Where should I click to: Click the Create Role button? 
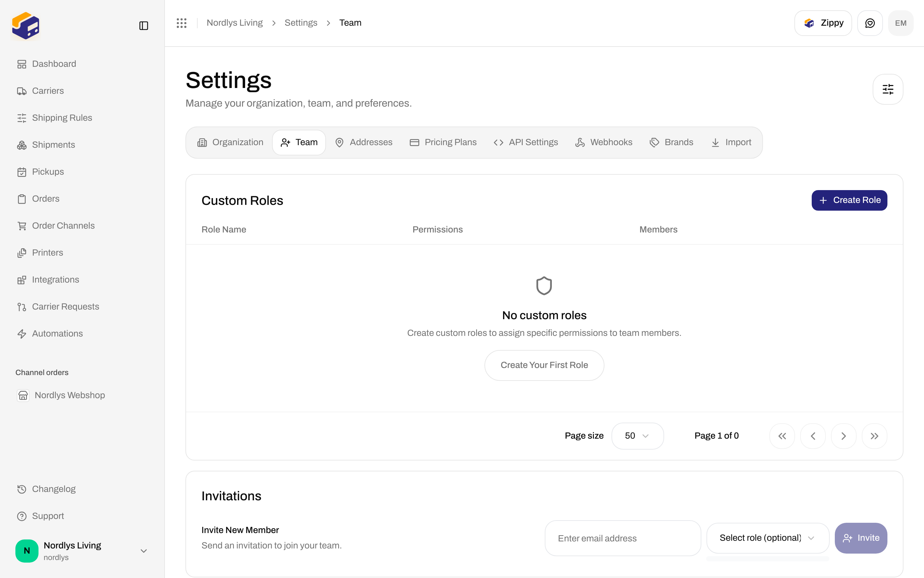(x=849, y=200)
